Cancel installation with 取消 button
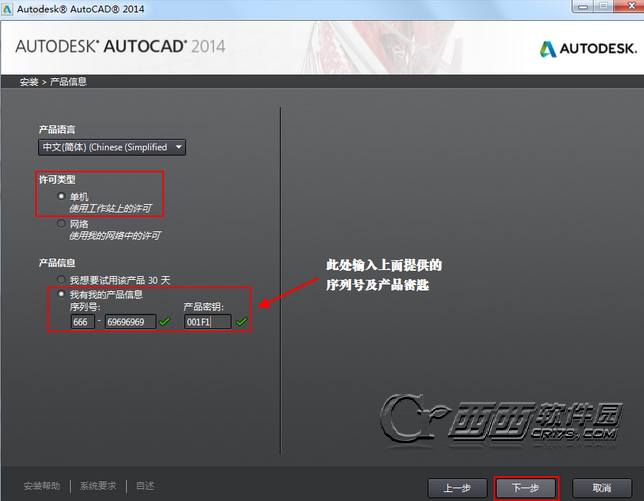The height and width of the screenshot is (501, 644). 602,488
